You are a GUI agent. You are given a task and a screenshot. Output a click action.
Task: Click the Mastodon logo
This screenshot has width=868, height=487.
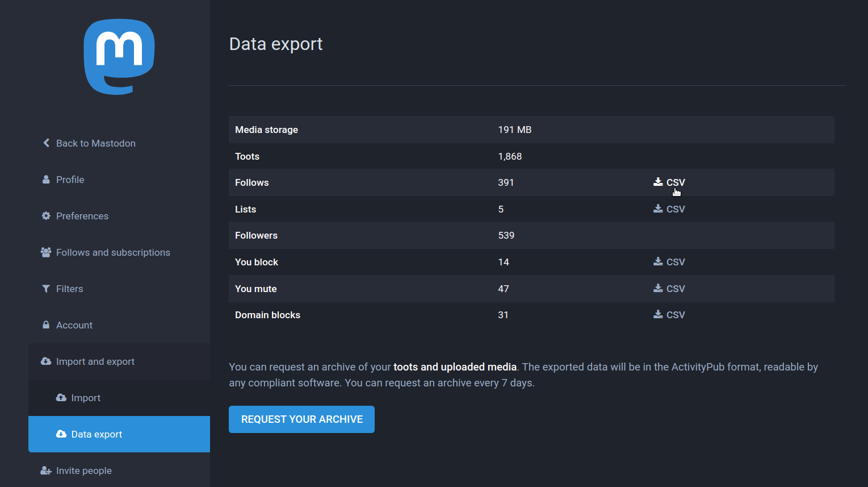(x=119, y=57)
